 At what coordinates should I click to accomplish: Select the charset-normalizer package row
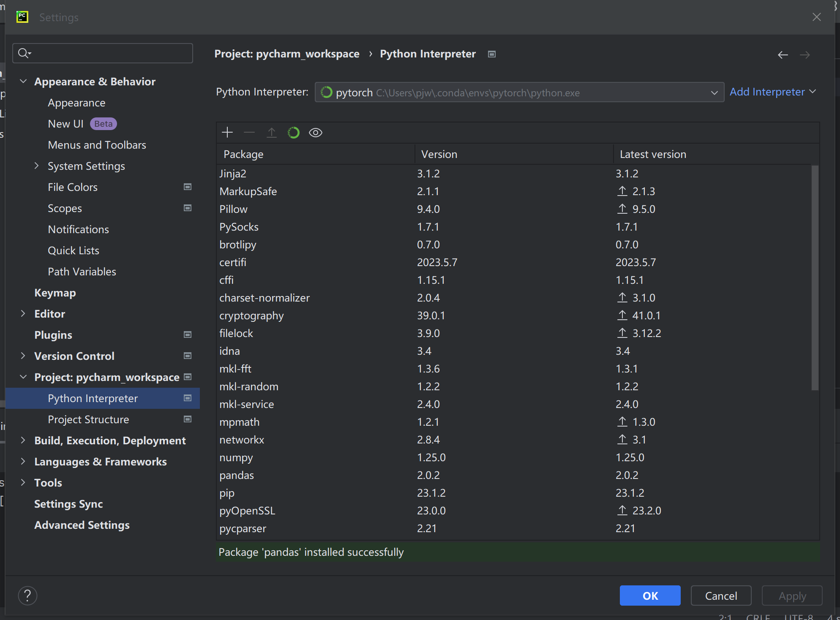pos(514,298)
